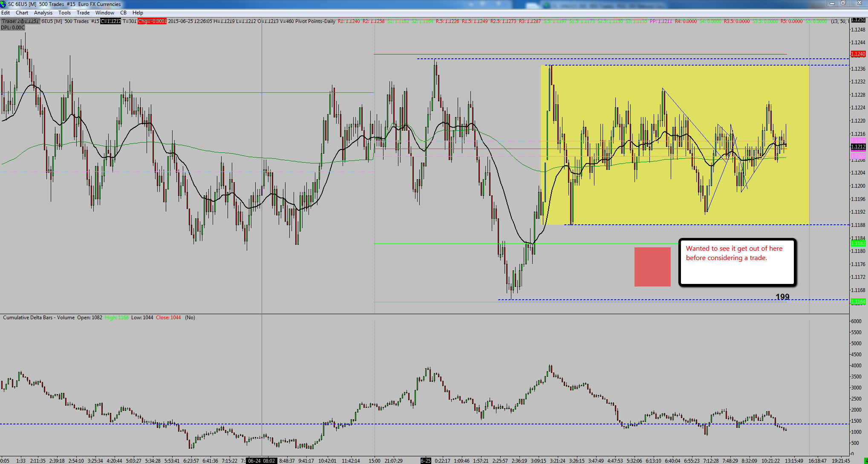Click the '10:21:22' time label on the axis
868x464 pixels.
(x=770, y=461)
